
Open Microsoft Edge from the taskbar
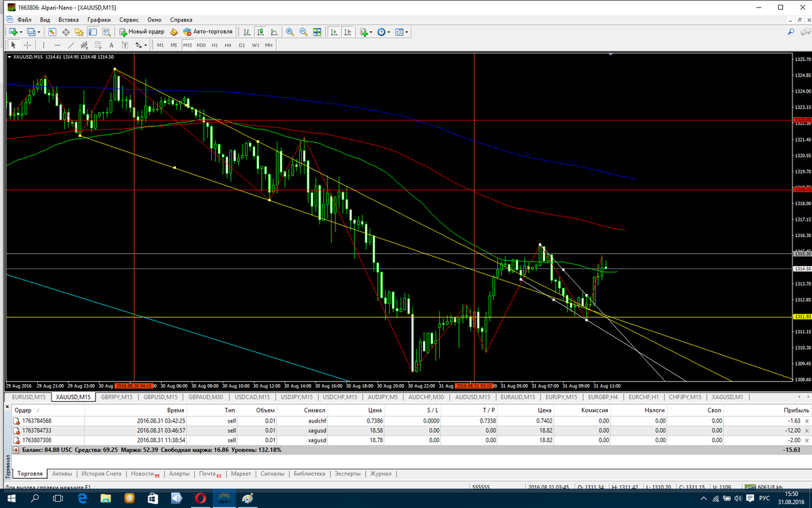[83, 499]
